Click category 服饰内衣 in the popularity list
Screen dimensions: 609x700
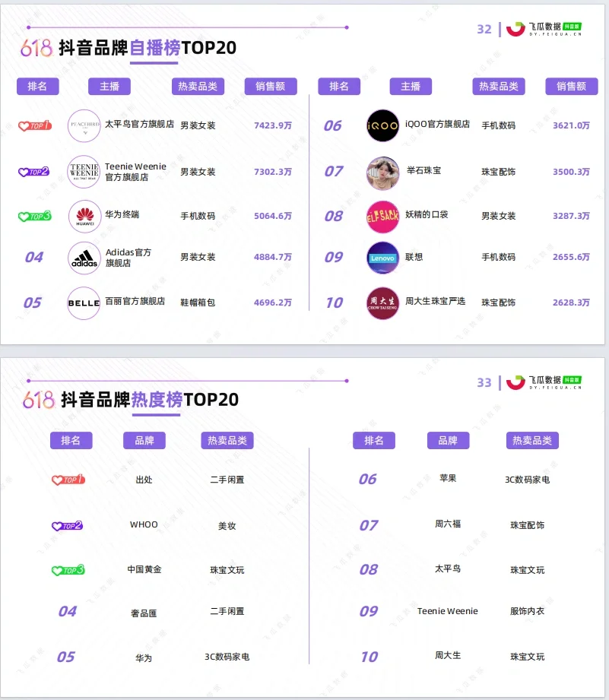pos(528,611)
